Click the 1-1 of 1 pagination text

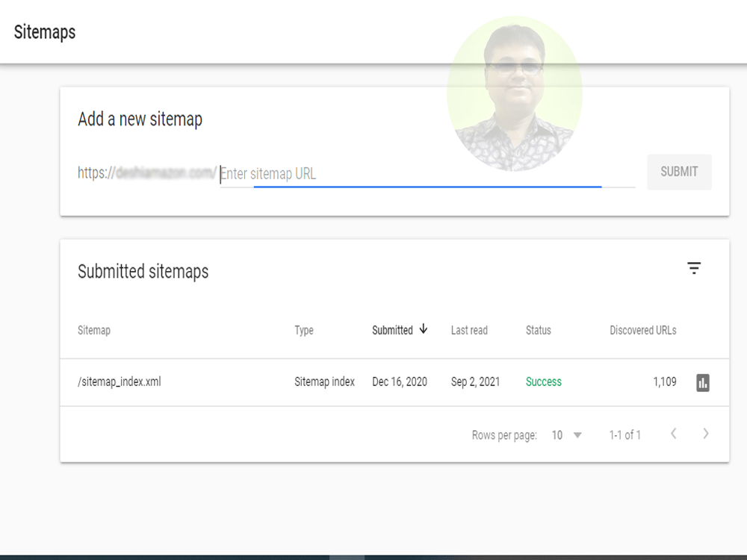click(x=624, y=435)
